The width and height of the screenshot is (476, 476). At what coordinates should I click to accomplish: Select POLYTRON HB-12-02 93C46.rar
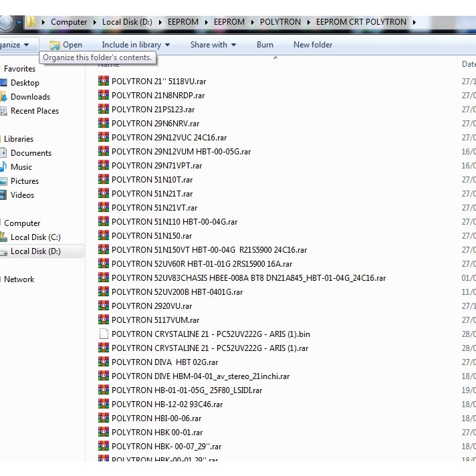click(167, 404)
